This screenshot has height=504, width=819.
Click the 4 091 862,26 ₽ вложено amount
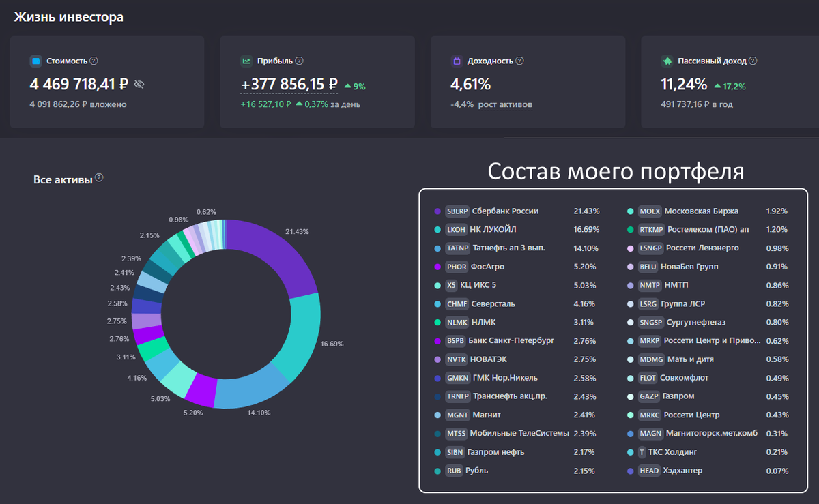click(78, 104)
